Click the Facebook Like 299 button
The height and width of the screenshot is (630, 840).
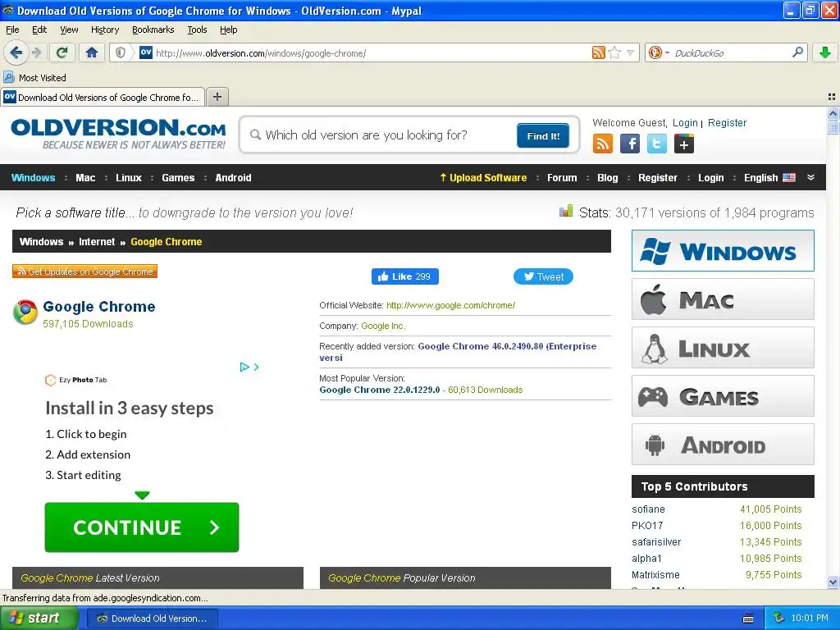[405, 276]
